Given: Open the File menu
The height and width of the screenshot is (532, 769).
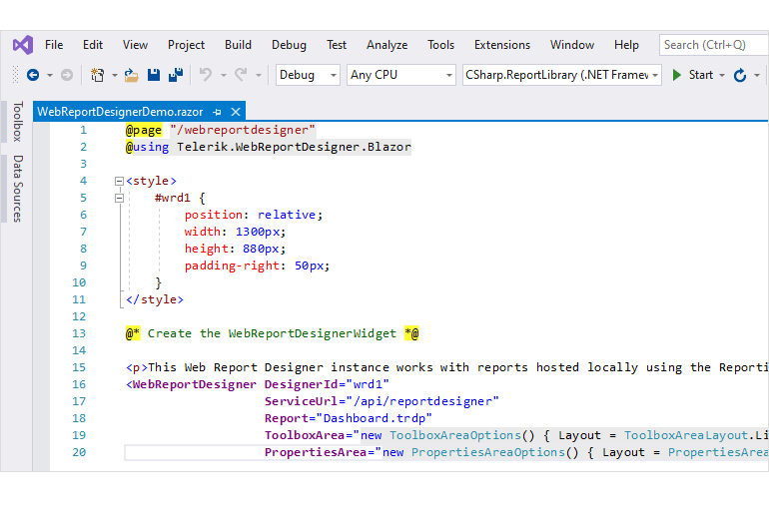Looking at the screenshot, I should pyautogui.click(x=54, y=45).
